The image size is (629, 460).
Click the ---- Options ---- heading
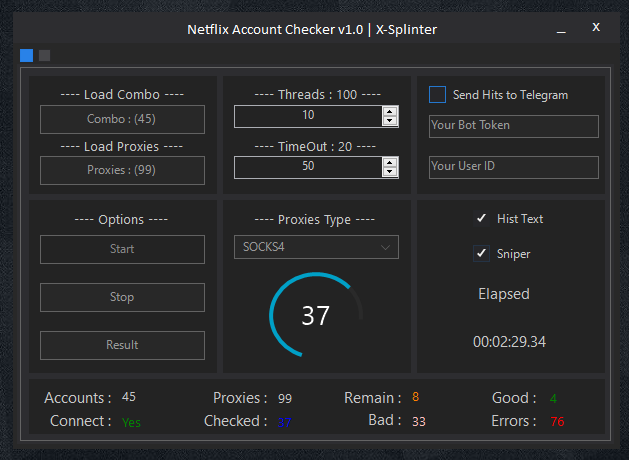121,220
